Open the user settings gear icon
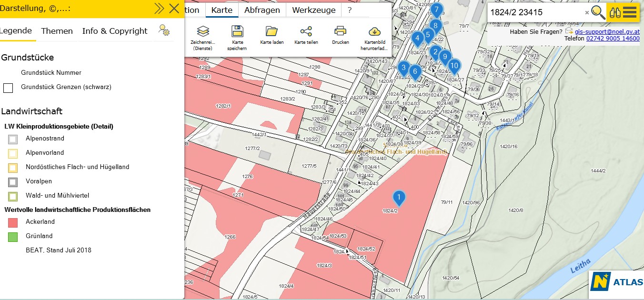 pos(164,31)
